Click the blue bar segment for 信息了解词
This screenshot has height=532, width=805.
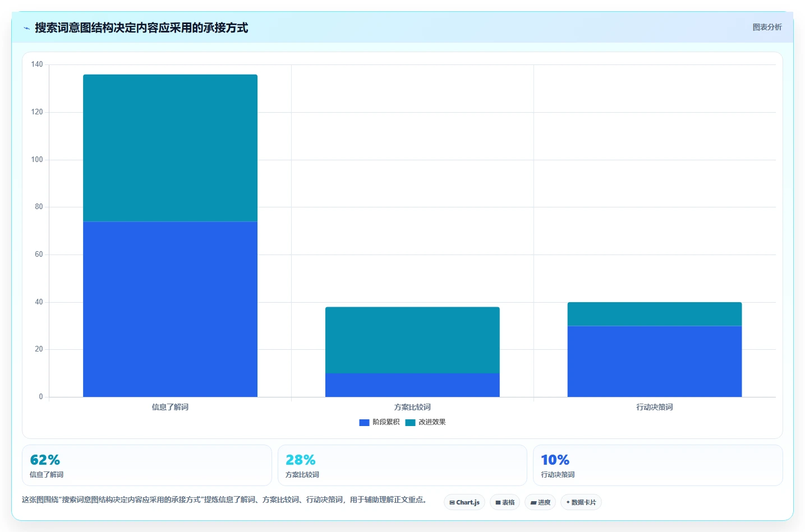pyautogui.click(x=170, y=309)
